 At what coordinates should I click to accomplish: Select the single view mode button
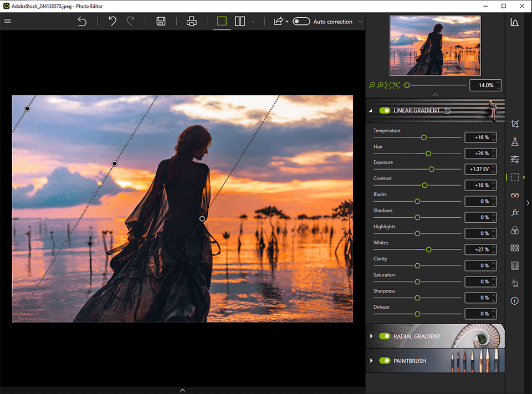pyautogui.click(x=222, y=21)
